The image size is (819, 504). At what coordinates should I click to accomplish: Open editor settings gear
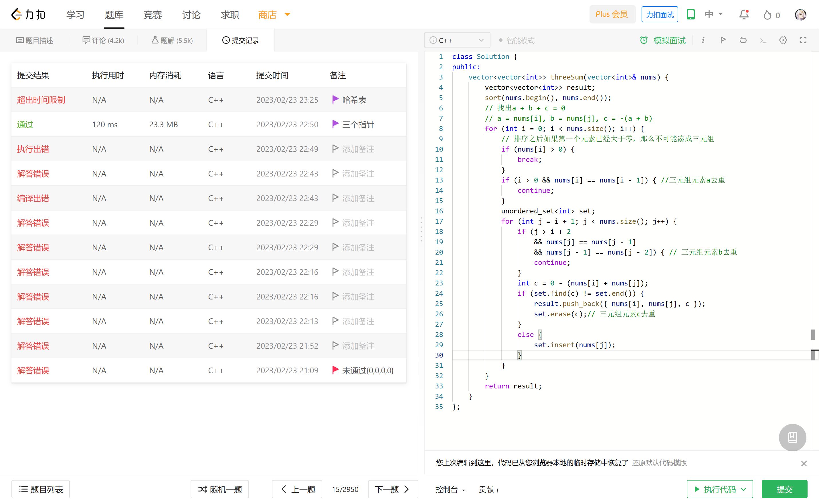point(783,40)
